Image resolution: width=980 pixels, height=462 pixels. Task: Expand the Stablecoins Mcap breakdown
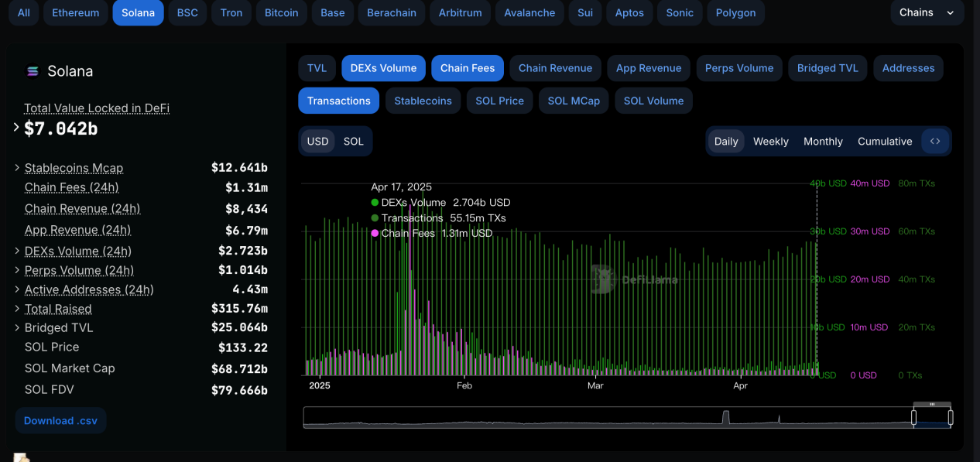point(17,168)
